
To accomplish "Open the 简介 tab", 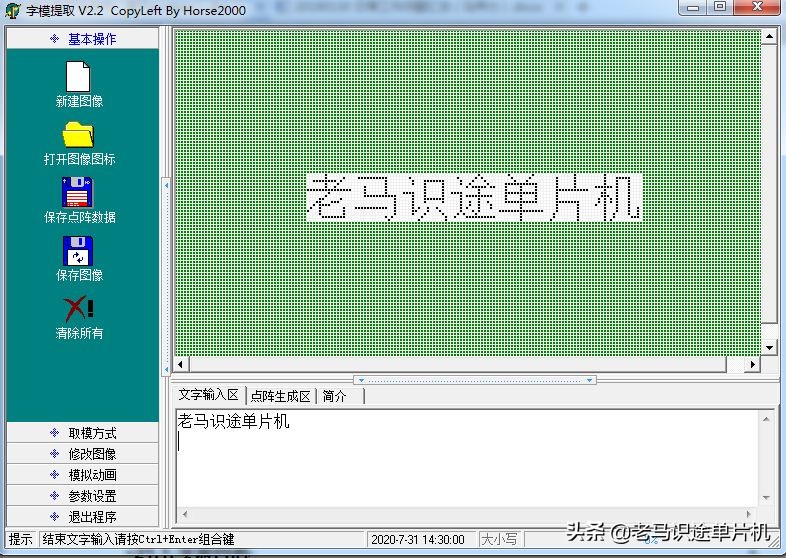I will click(334, 396).
